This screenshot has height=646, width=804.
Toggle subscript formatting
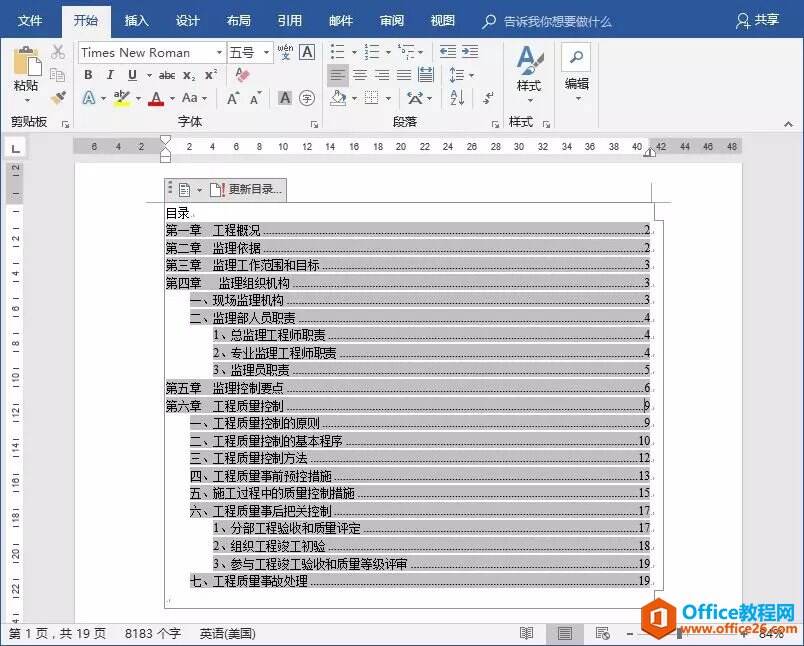pos(189,75)
